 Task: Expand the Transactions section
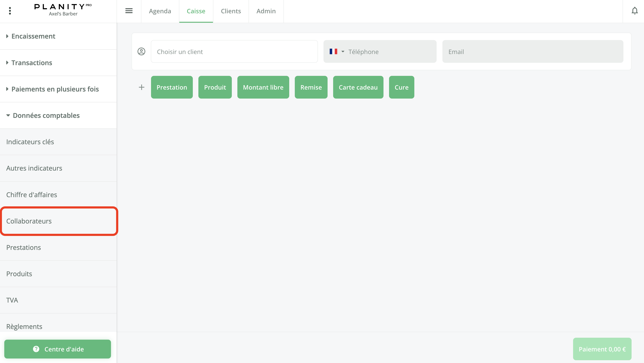coord(32,63)
